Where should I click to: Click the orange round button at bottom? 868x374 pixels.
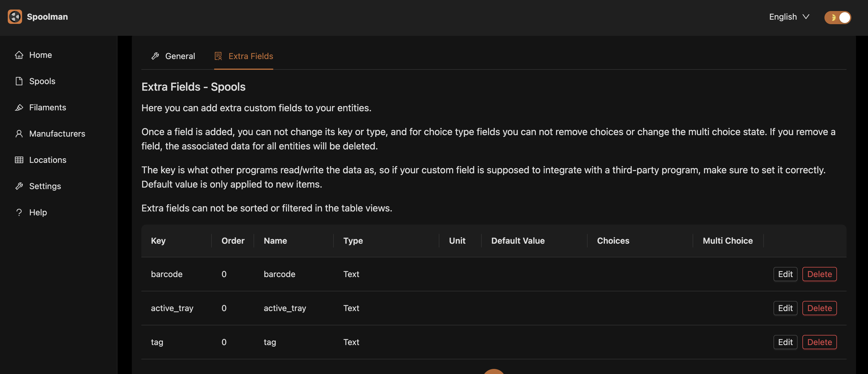point(494,372)
